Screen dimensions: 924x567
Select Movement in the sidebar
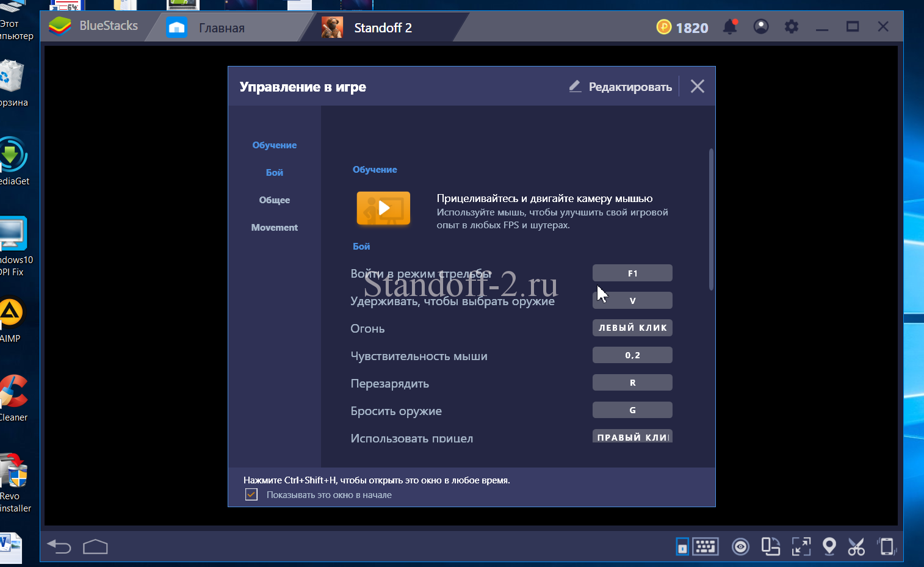click(275, 227)
